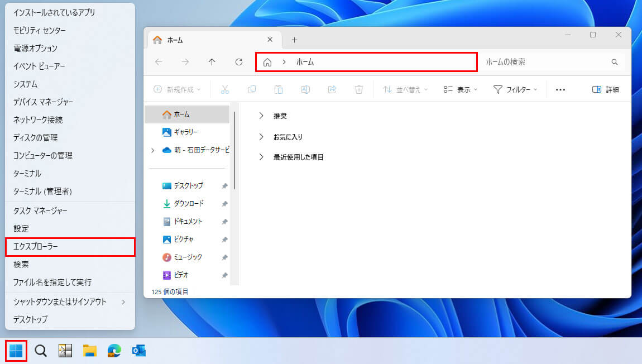Toggle the 詳細 details pane
The image size is (642, 364).
click(606, 89)
